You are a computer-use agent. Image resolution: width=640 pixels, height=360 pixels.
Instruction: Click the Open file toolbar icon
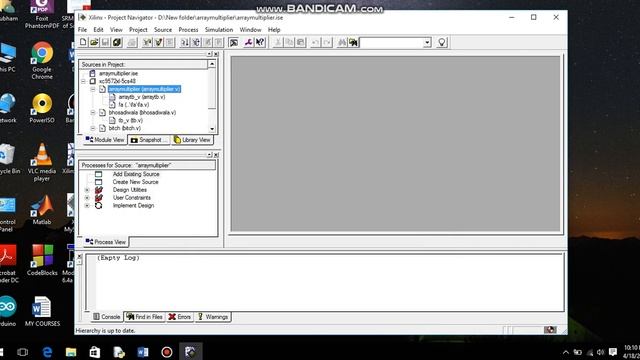[94, 42]
